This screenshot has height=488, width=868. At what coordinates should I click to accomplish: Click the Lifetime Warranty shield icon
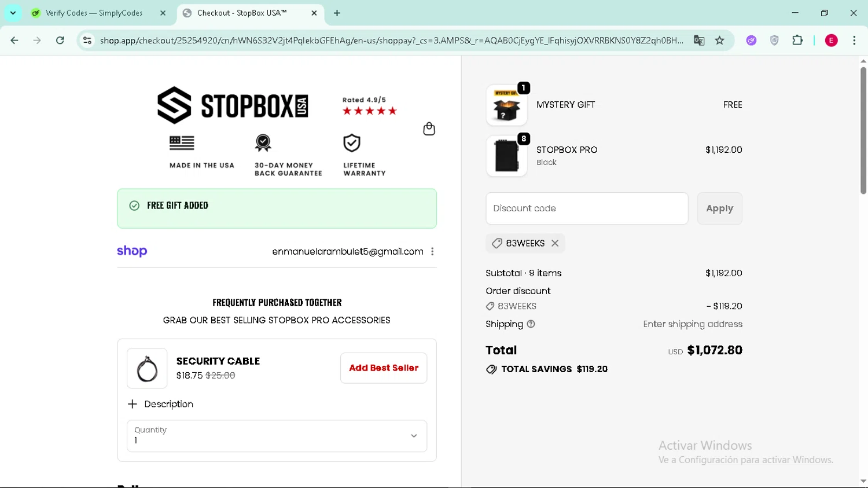[352, 142]
